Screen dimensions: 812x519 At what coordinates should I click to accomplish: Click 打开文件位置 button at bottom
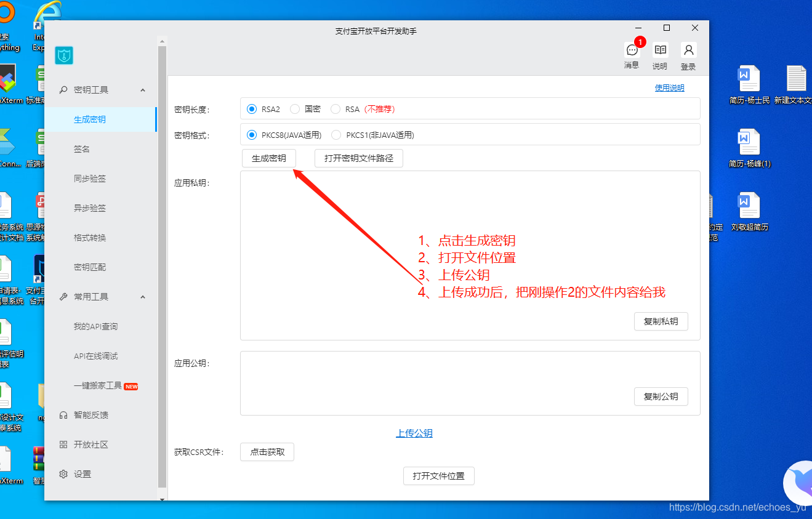pyautogui.click(x=439, y=476)
